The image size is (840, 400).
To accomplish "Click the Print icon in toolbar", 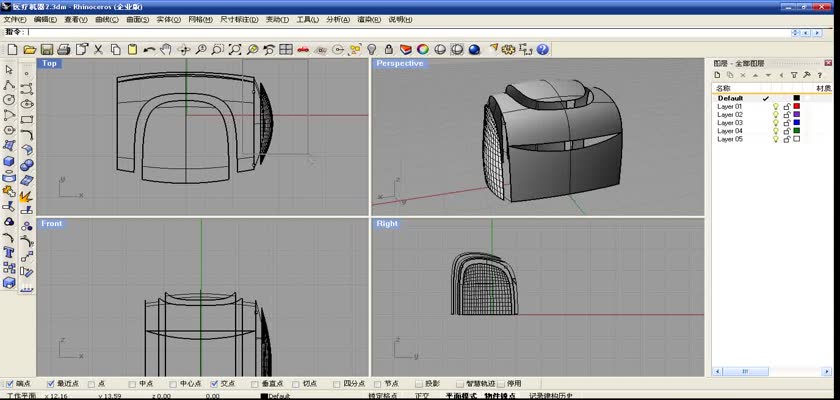I will click(x=63, y=49).
